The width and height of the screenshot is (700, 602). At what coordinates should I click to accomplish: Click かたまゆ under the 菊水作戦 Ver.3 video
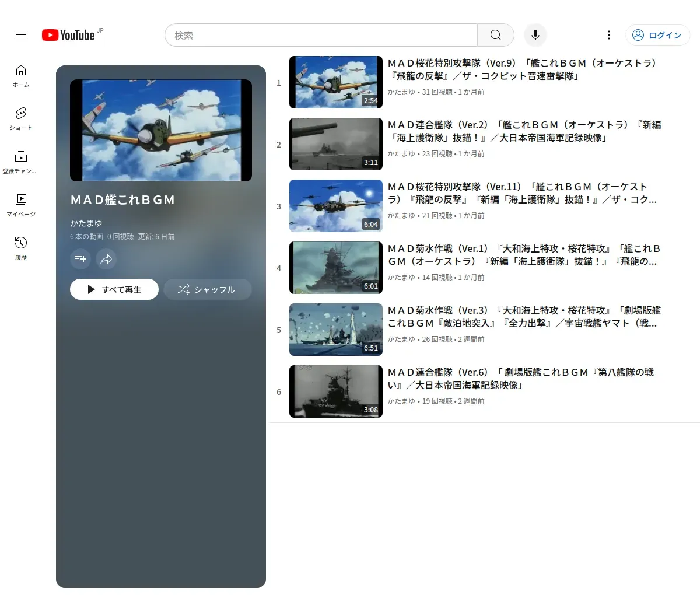(x=401, y=339)
